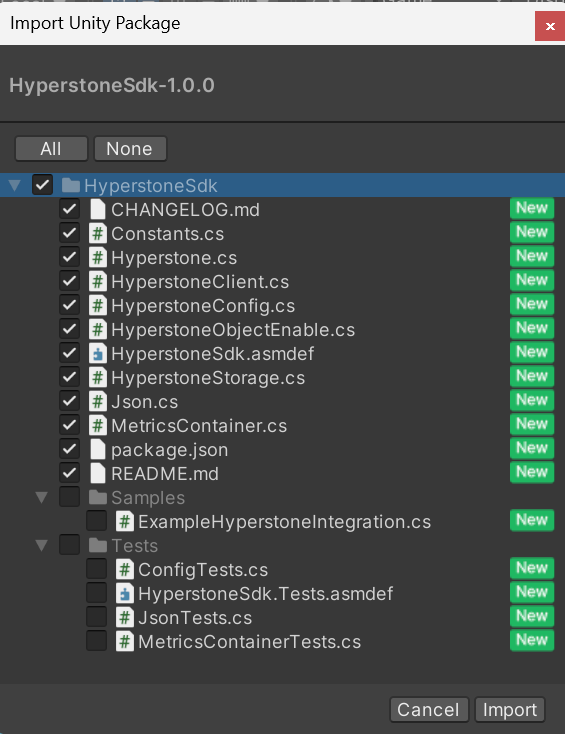Image resolution: width=565 pixels, height=734 pixels.
Task: Check the ConfigTests.cs checkbox
Action: 96,569
